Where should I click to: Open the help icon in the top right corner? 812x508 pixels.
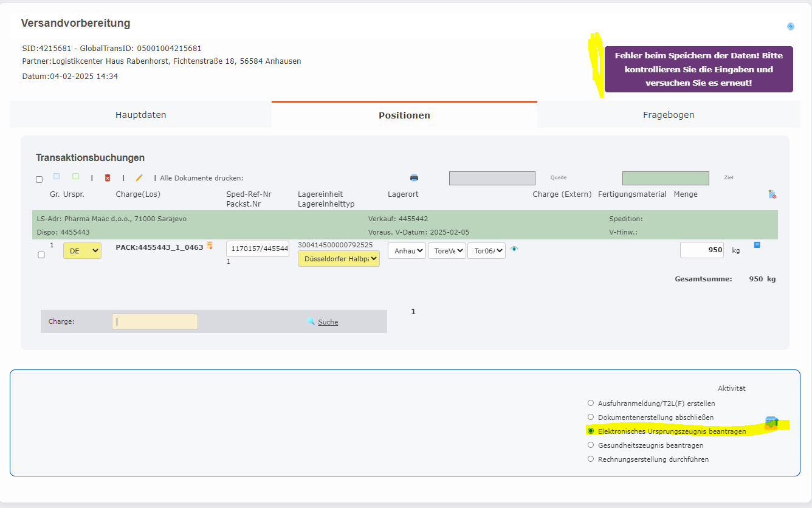tap(790, 26)
